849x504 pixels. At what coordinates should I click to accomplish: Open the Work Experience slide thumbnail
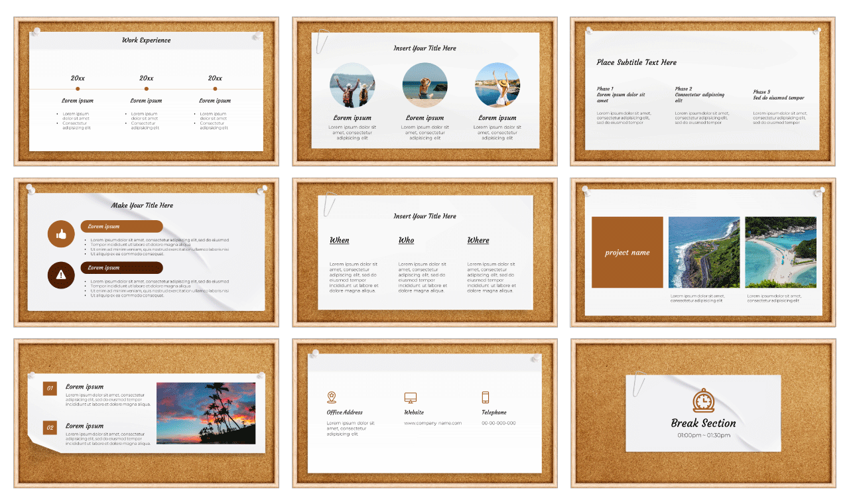coord(146,92)
